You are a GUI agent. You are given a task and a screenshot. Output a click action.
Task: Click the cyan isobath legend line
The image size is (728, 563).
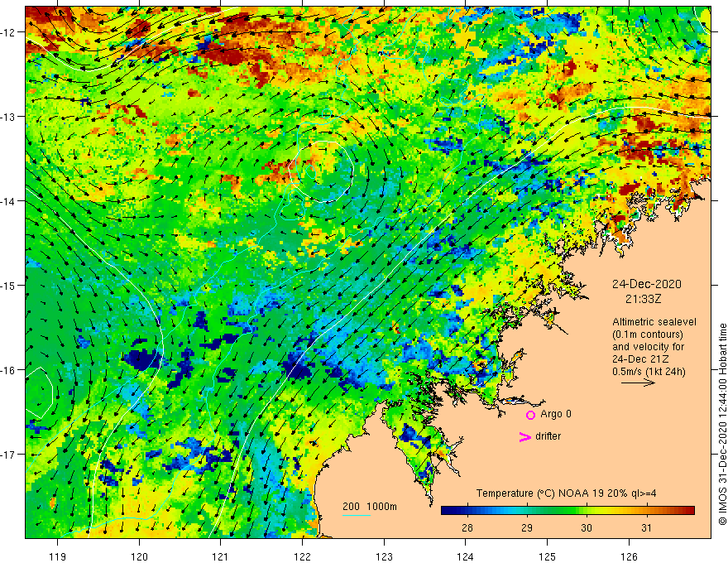click(x=357, y=515)
